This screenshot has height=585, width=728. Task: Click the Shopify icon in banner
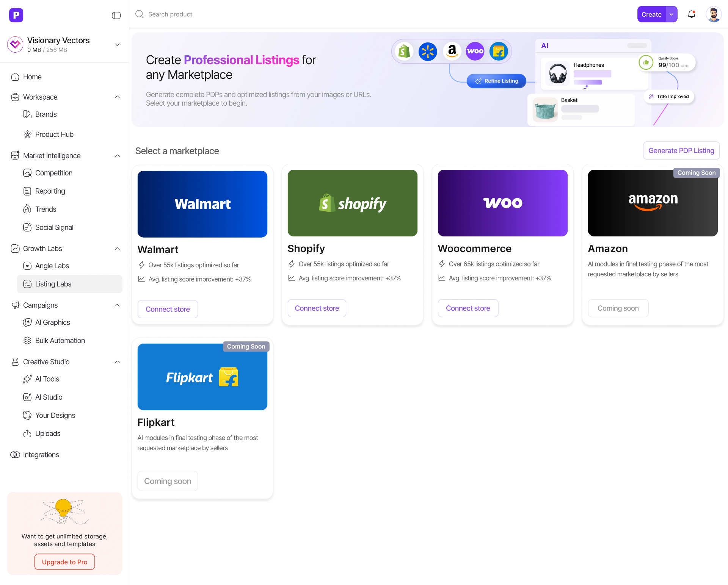click(x=404, y=51)
